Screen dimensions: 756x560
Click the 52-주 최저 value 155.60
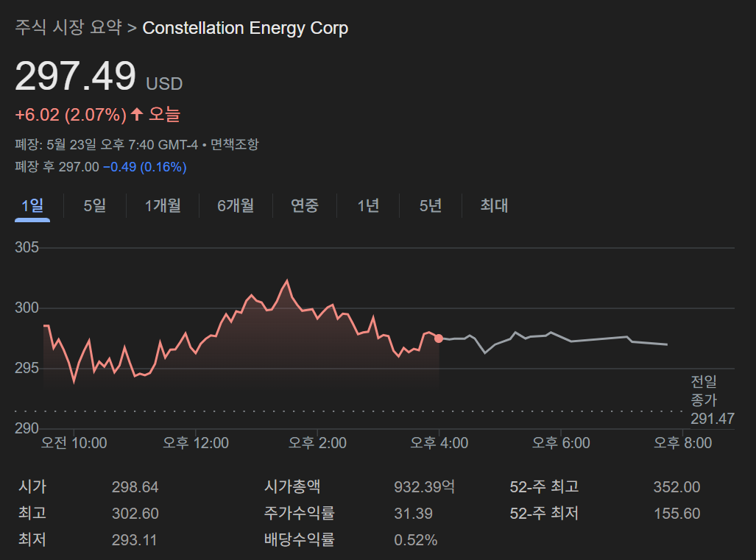click(676, 514)
